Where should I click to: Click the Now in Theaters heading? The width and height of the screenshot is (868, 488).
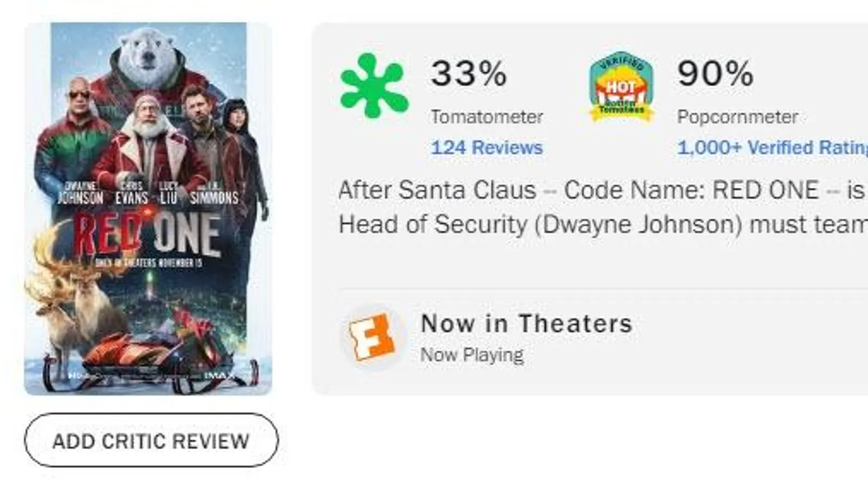coord(526,324)
